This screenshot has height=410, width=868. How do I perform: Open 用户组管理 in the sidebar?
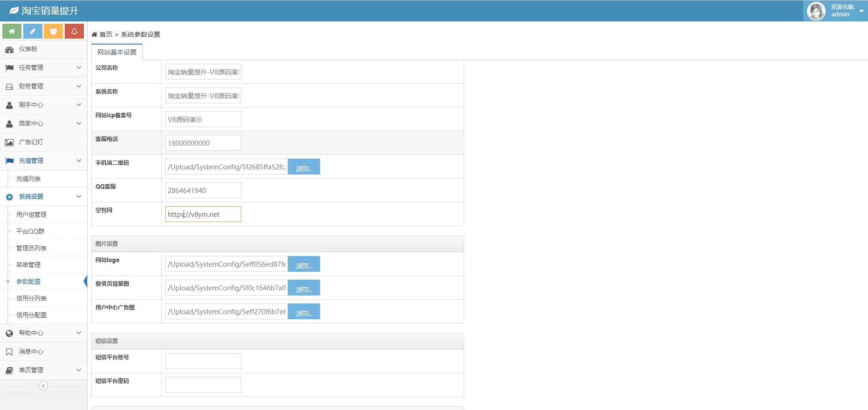[x=31, y=215]
